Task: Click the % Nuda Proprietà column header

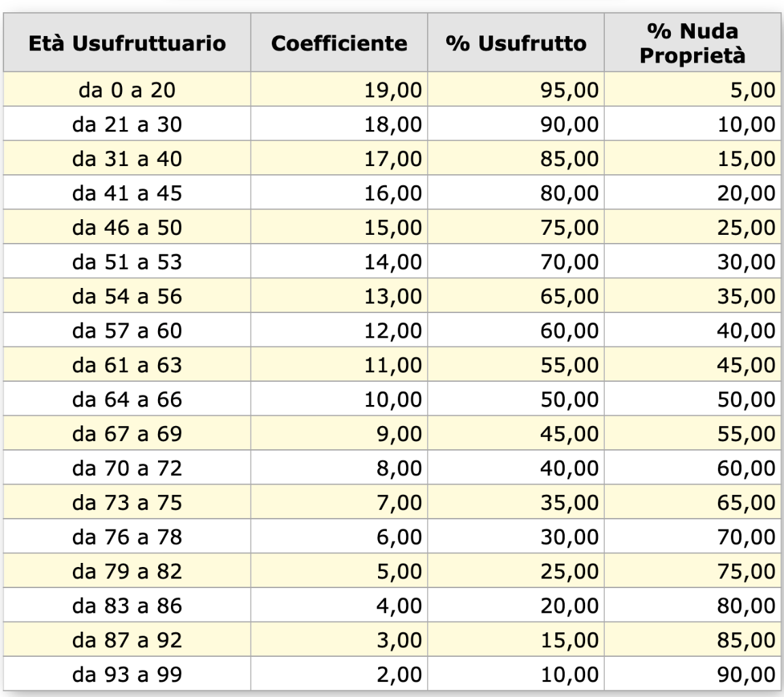Action: (x=693, y=42)
